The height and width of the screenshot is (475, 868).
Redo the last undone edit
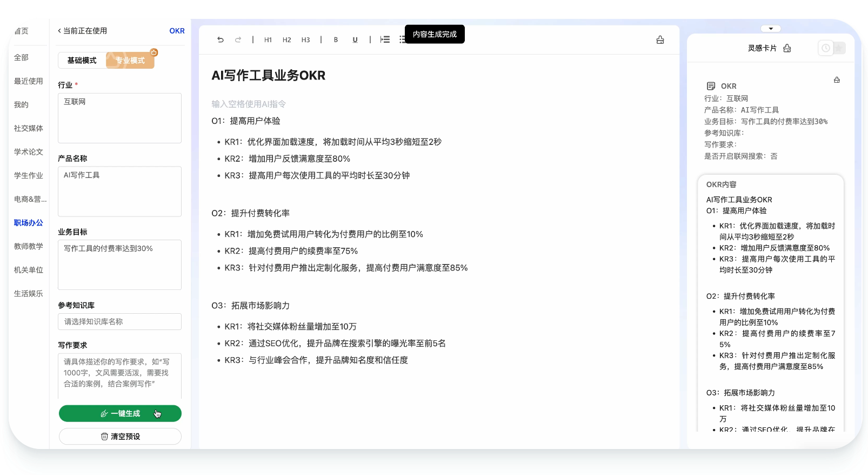pyautogui.click(x=238, y=39)
